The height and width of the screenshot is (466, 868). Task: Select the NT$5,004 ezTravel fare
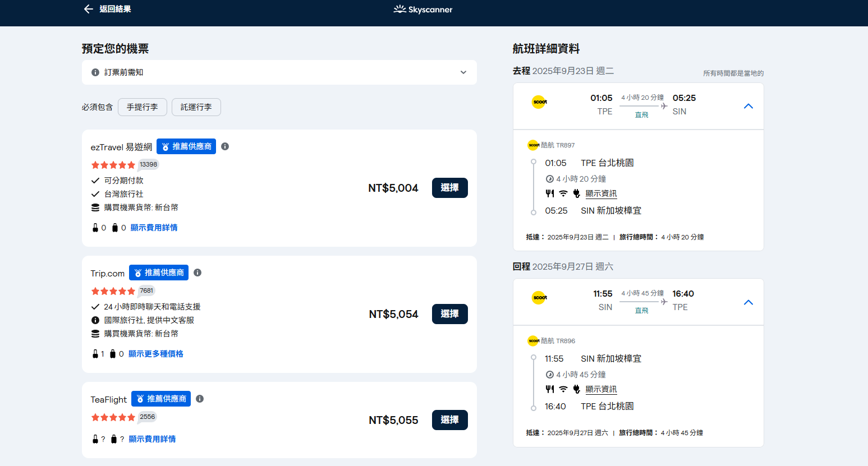(450, 188)
